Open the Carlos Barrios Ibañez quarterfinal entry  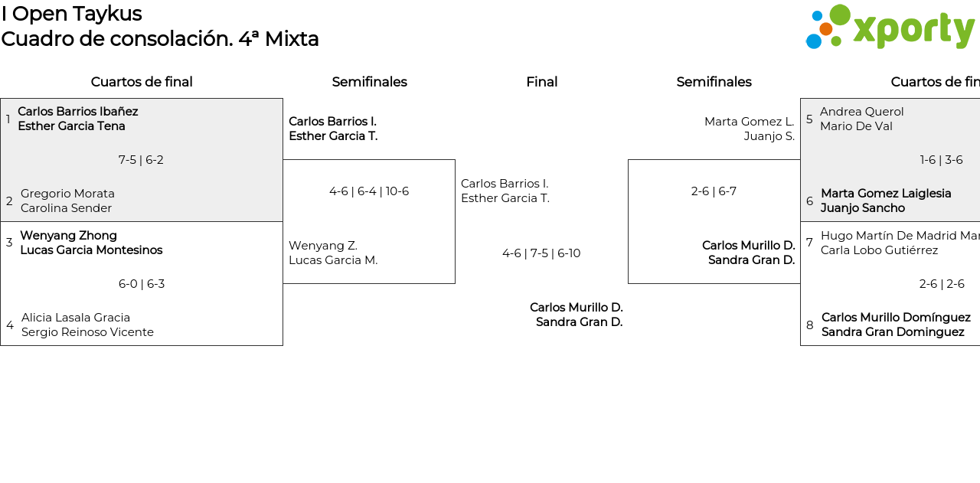coord(77,119)
